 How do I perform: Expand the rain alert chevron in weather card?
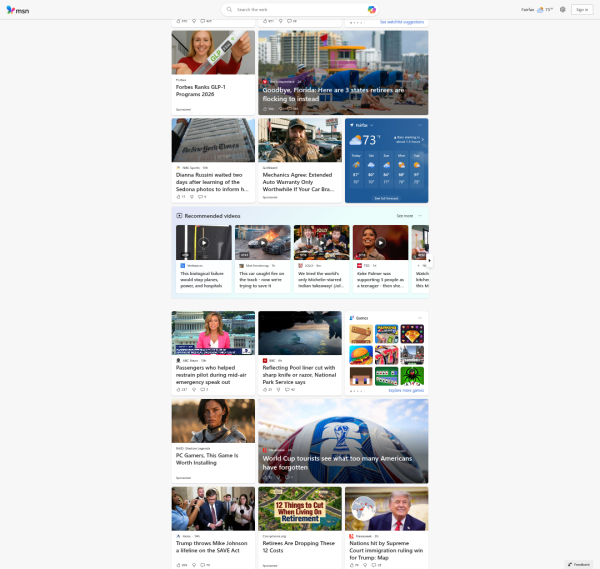click(423, 139)
